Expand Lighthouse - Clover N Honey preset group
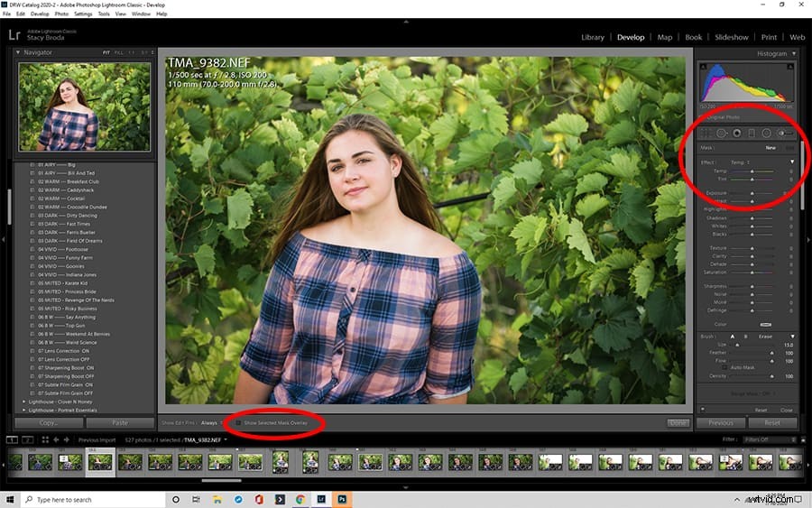This screenshot has width=812, height=508. point(23,402)
